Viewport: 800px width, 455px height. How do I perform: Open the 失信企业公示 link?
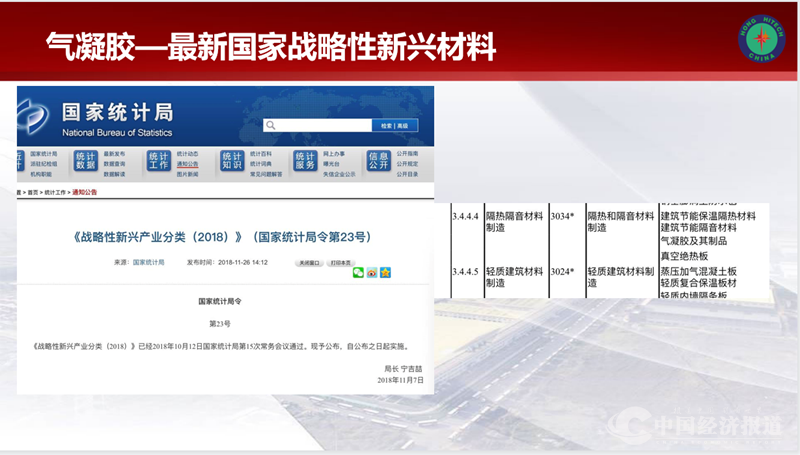pyautogui.click(x=339, y=174)
